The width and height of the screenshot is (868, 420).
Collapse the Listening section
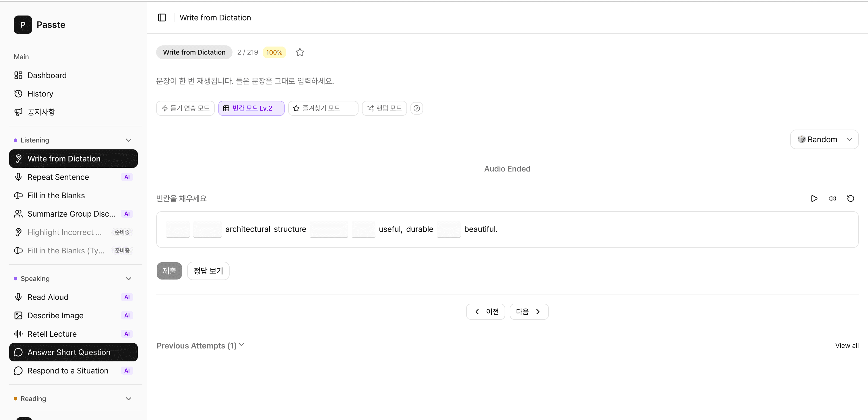point(128,140)
